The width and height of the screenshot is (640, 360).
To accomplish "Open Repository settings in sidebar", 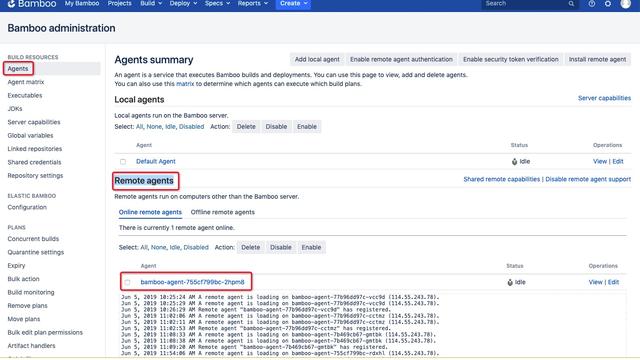I will 35,176.
